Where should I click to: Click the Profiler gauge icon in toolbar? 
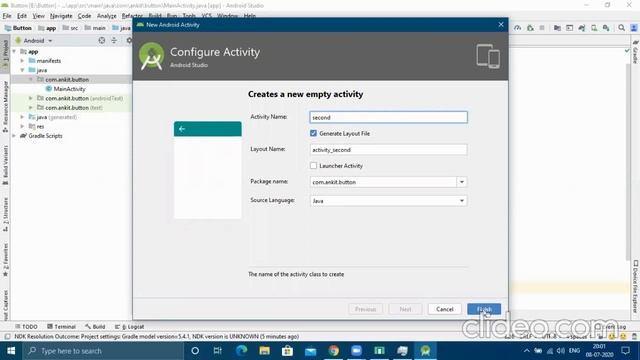point(518,28)
